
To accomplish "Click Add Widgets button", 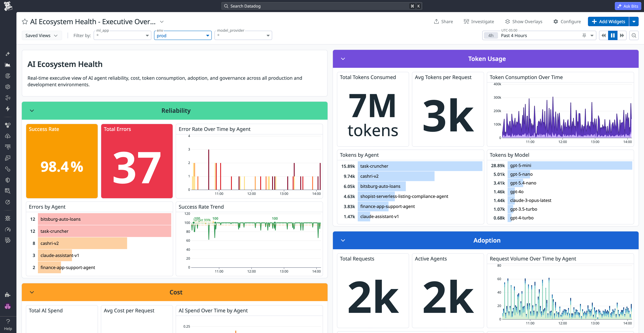I will (608, 21).
